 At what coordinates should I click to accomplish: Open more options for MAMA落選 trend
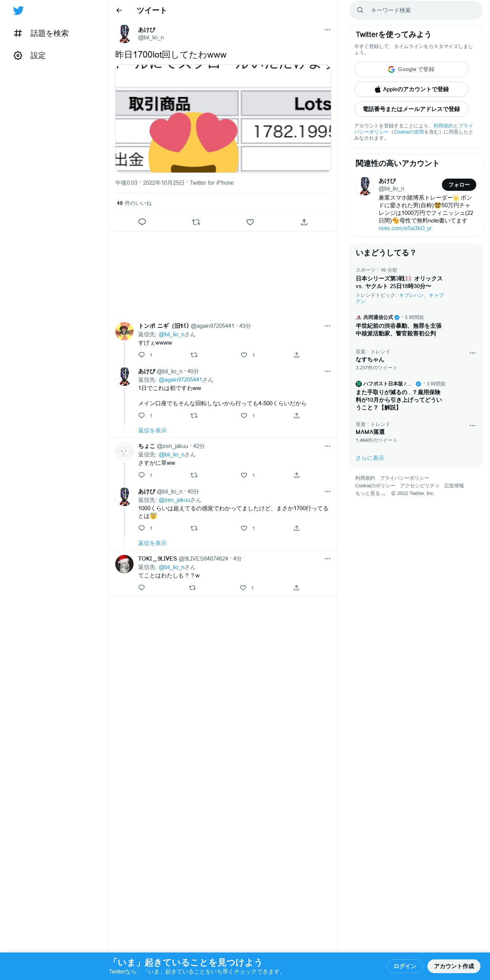point(472,426)
